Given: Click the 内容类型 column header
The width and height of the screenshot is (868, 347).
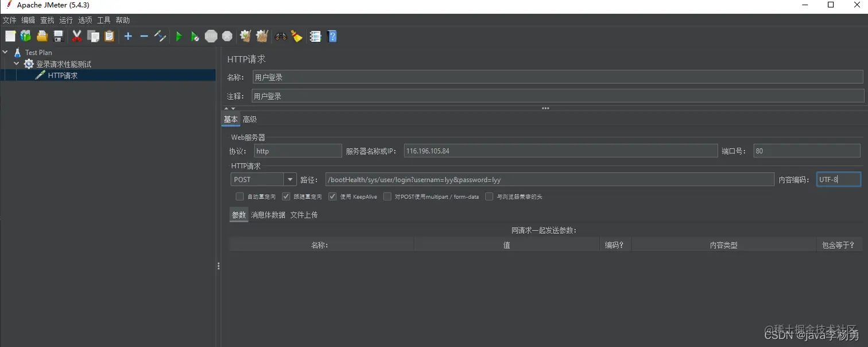Looking at the screenshot, I should click(723, 245).
